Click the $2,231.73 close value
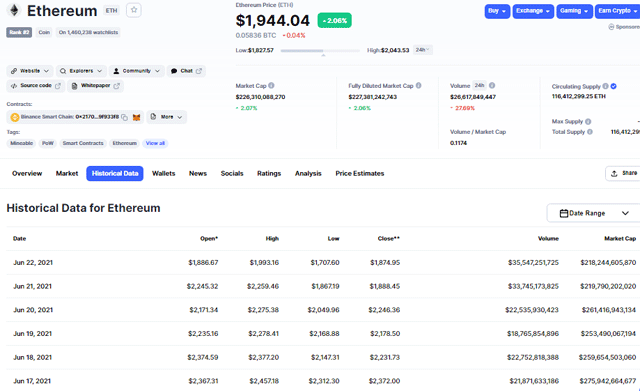The width and height of the screenshot is (640, 391). pos(384,357)
